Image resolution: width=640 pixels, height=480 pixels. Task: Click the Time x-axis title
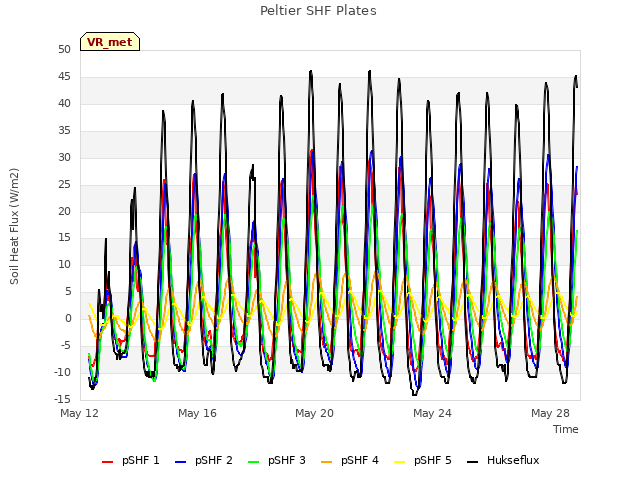566,429
